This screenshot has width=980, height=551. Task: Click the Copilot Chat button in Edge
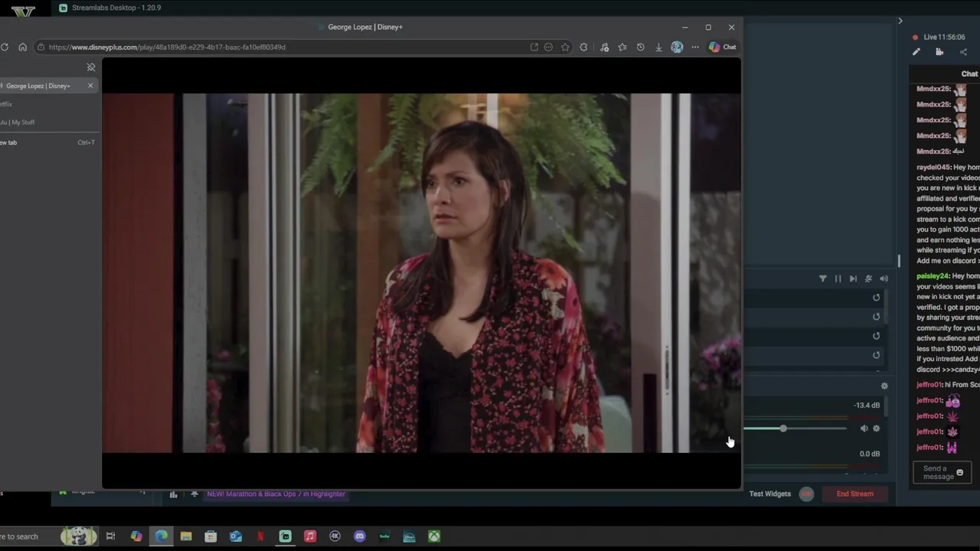(722, 47)
